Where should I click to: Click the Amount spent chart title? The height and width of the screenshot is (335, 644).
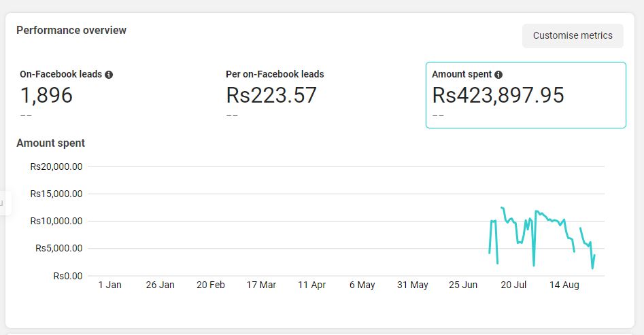tap(50, 143)
